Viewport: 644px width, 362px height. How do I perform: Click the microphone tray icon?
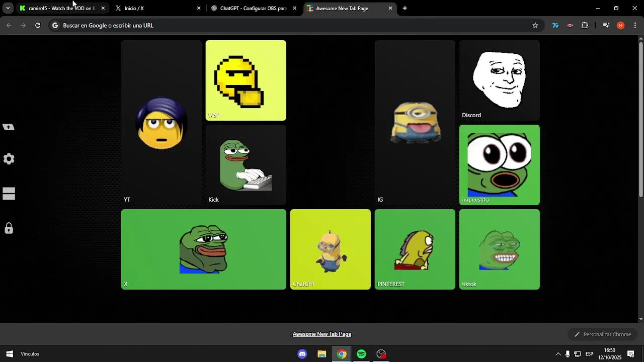pos(568,354)
